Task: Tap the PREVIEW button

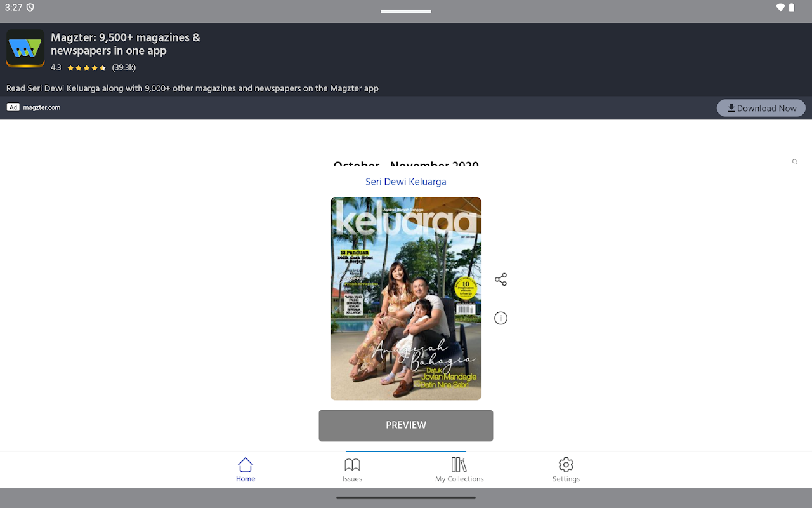Action: (x=406, y=425)
